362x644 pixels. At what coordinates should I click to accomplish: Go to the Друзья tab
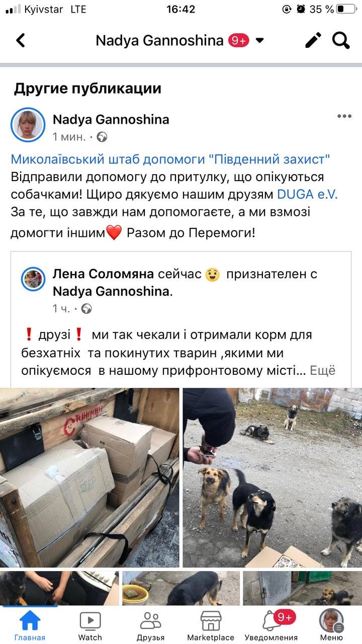(x=150, y=625)
